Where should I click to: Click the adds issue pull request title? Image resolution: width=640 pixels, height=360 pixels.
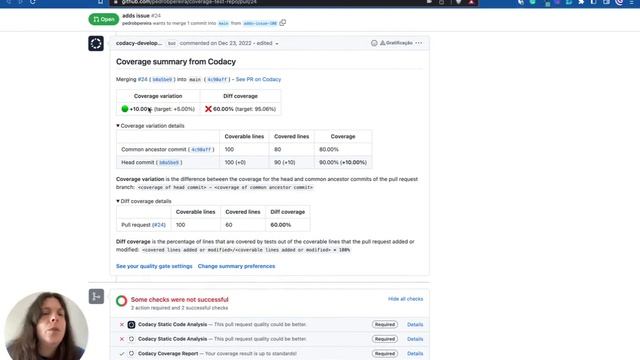click(x=136, y=16)
